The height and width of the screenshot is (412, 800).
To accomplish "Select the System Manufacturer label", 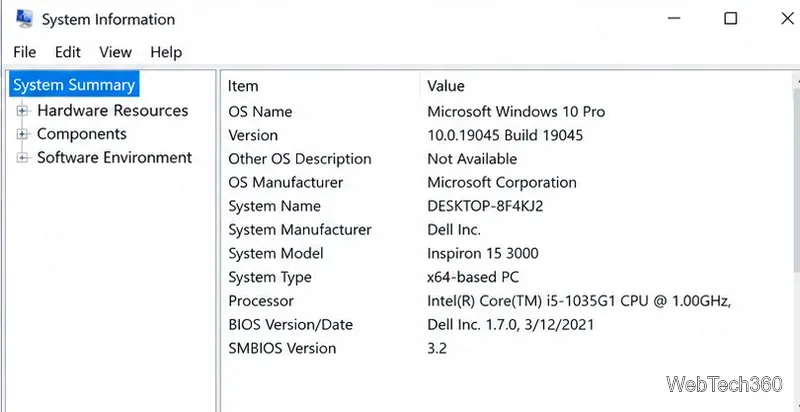I will click(x=299, y=230).
